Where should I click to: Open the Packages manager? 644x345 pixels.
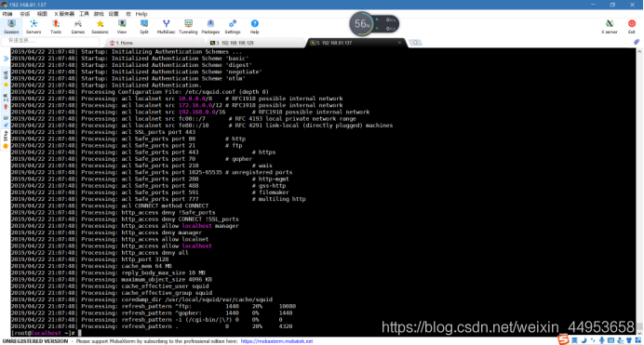pyautogui.click(x=210, y=27)
